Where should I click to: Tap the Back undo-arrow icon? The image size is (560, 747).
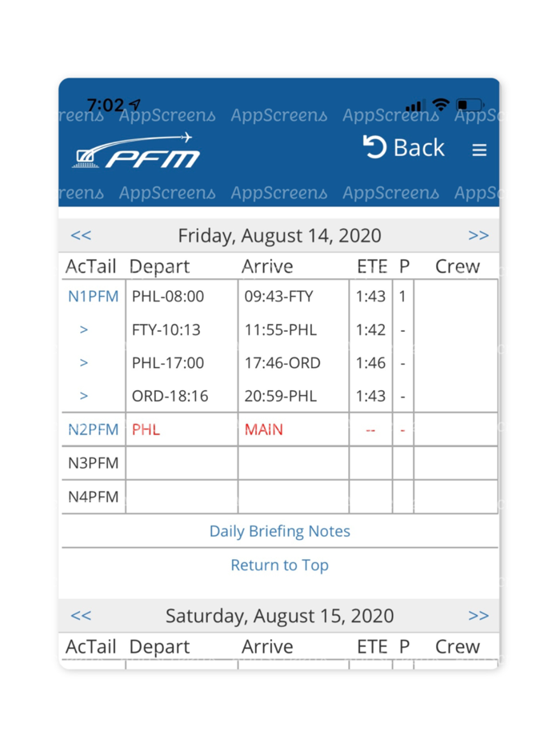pos(374,148)
